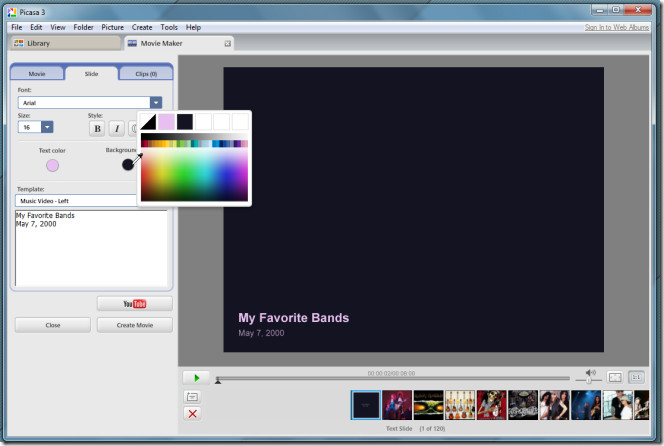664x446 pixels.
Task: Add a new text slide
Action: tap(192, 397)
